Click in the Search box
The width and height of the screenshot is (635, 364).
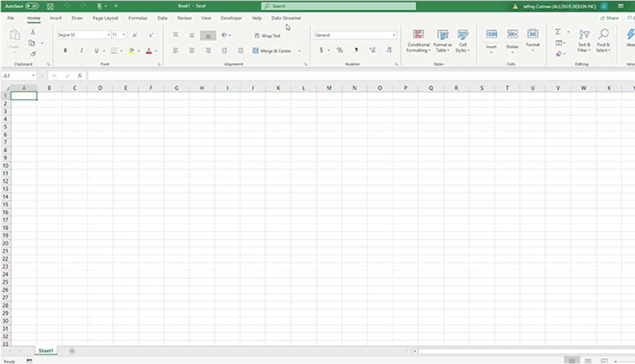pos(338,6)
